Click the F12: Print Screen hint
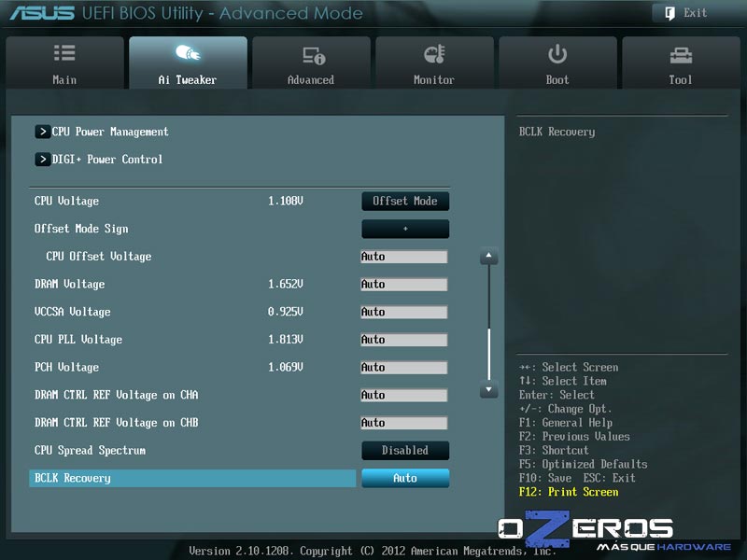747x560 pixels. click(x=569, y=492)
